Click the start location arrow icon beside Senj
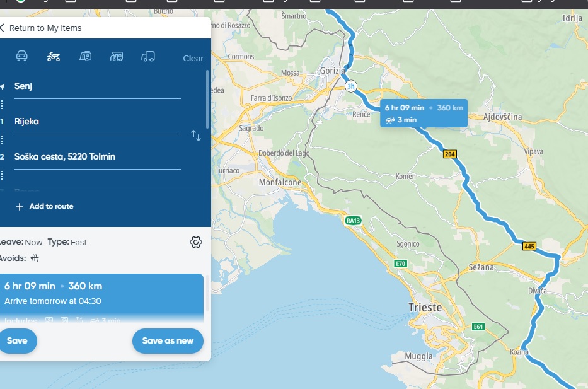 [x=3, y=86]
